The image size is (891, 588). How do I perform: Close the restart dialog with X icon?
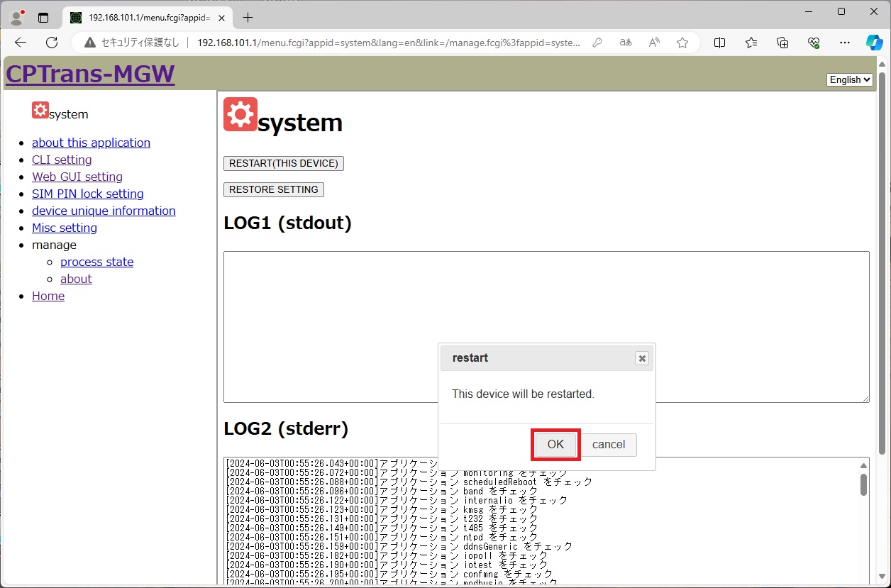pyautogui.click(x=642, y=358)
